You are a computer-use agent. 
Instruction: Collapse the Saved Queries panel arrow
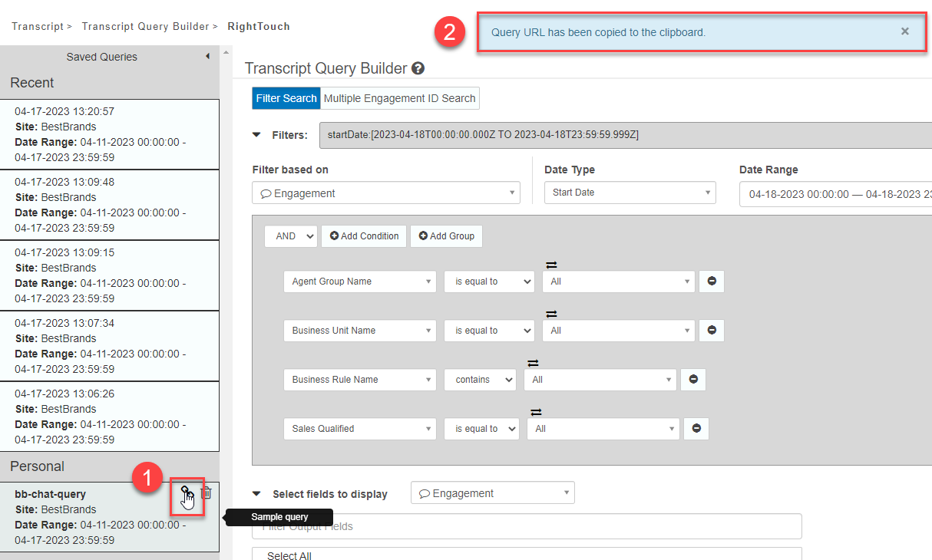coord(207,57)
